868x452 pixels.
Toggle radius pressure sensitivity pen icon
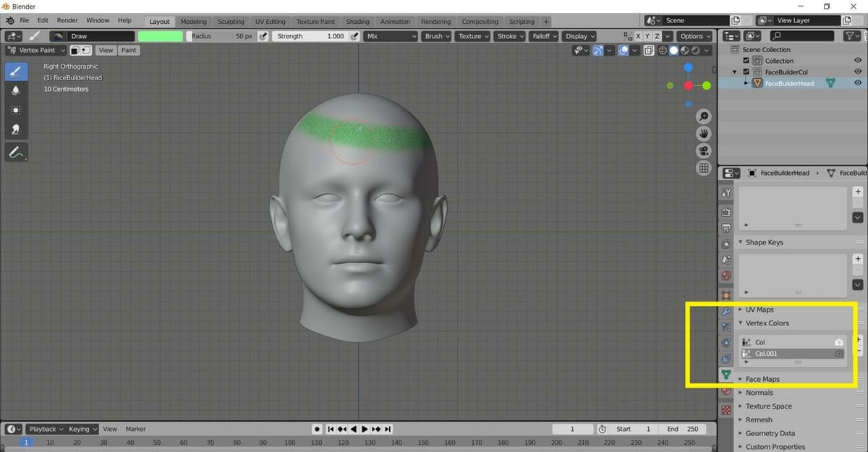[x=263, y=35]
